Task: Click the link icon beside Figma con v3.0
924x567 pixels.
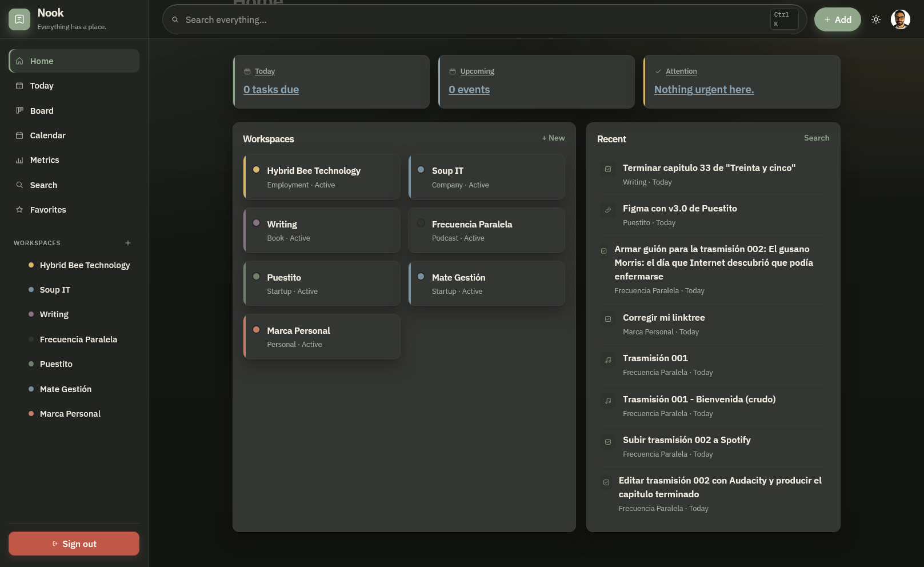Action: point(608,210)
